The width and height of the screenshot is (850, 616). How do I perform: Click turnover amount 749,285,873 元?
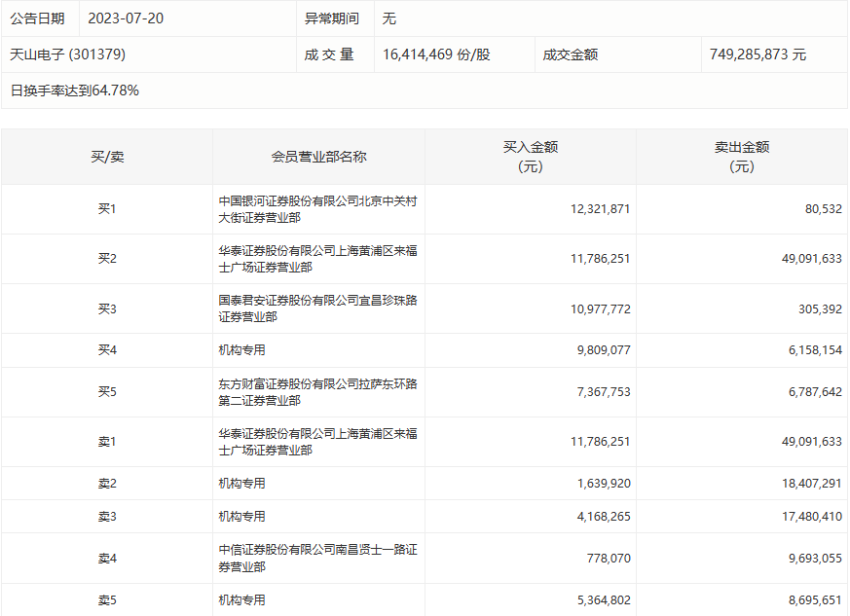point(758,54)
